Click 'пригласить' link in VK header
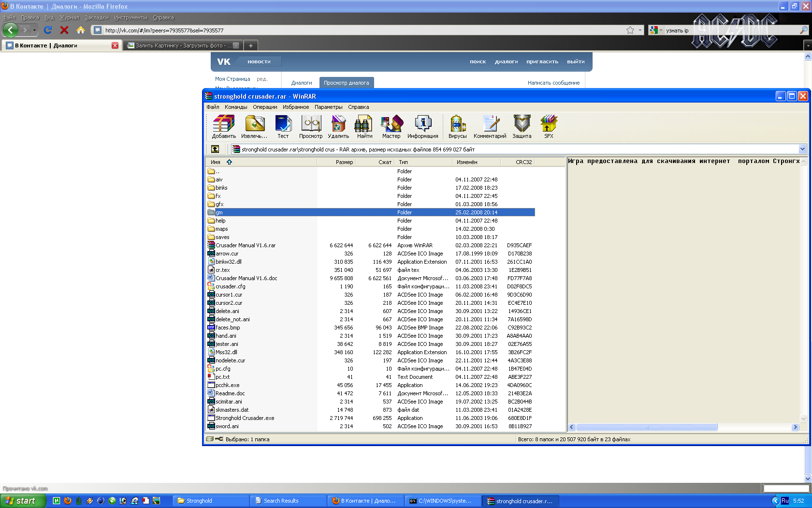The width and height of the screenshot is (812, 508). [542, 61]
